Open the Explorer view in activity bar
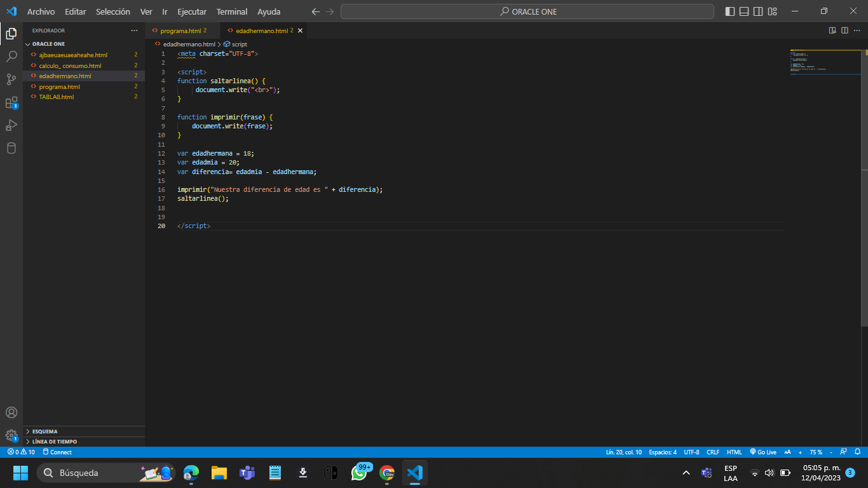Viewport: 868px width, 488px height. [x=11, y=34]
